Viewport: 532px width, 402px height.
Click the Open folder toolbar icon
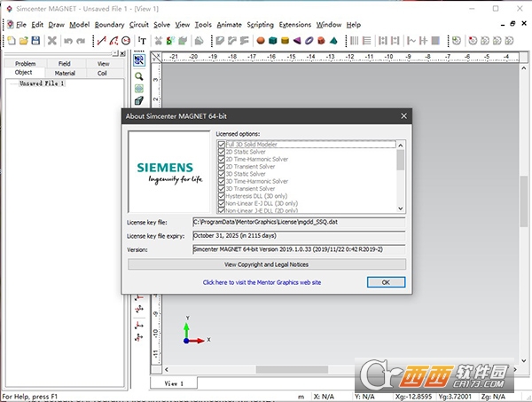pos(23,41)
